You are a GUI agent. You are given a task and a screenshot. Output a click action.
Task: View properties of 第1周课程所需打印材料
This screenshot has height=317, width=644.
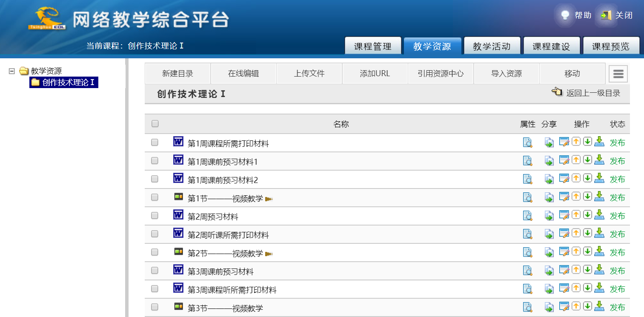click(x=527, y=143)
